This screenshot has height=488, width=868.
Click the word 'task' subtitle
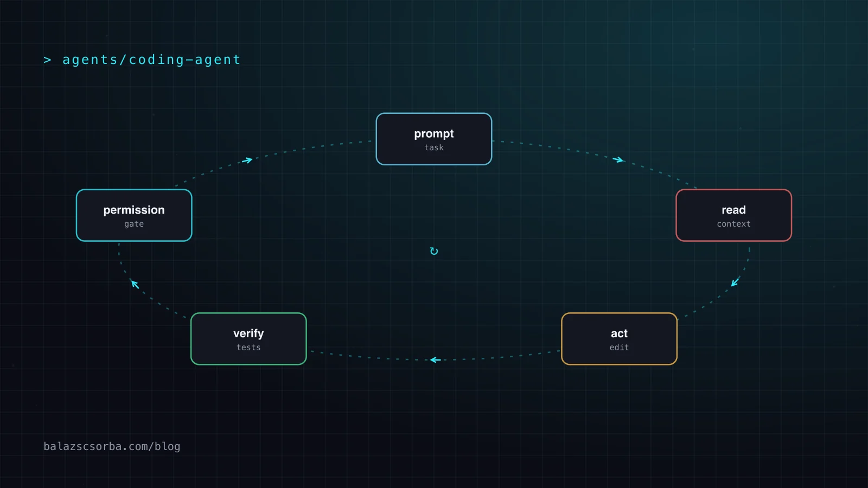[434, 147]
